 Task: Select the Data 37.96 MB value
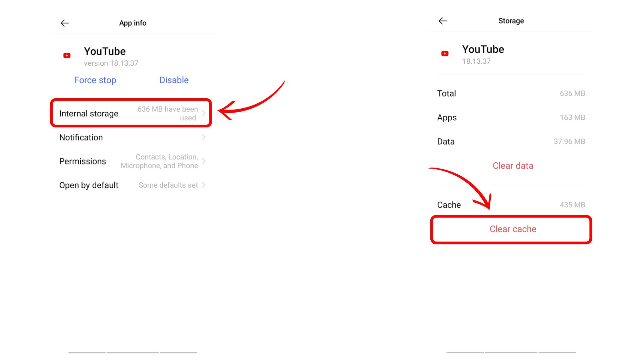coord(569,141)
